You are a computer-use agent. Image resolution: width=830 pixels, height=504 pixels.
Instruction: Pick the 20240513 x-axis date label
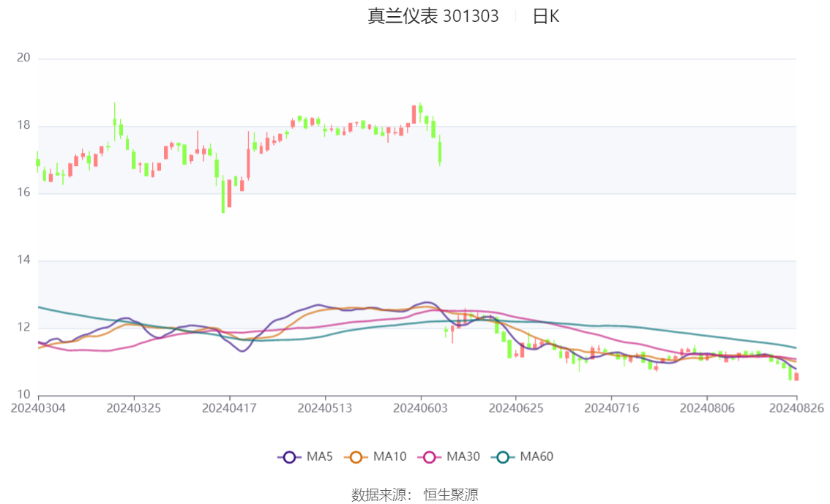(325, 407)
